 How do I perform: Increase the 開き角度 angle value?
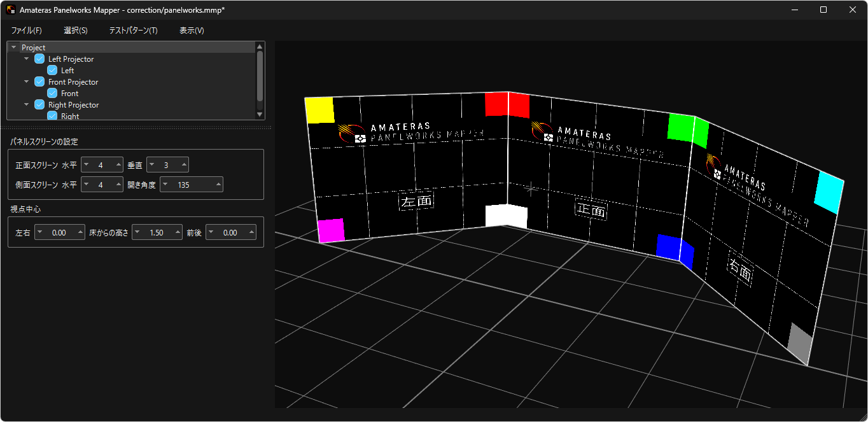coord(218,185)
